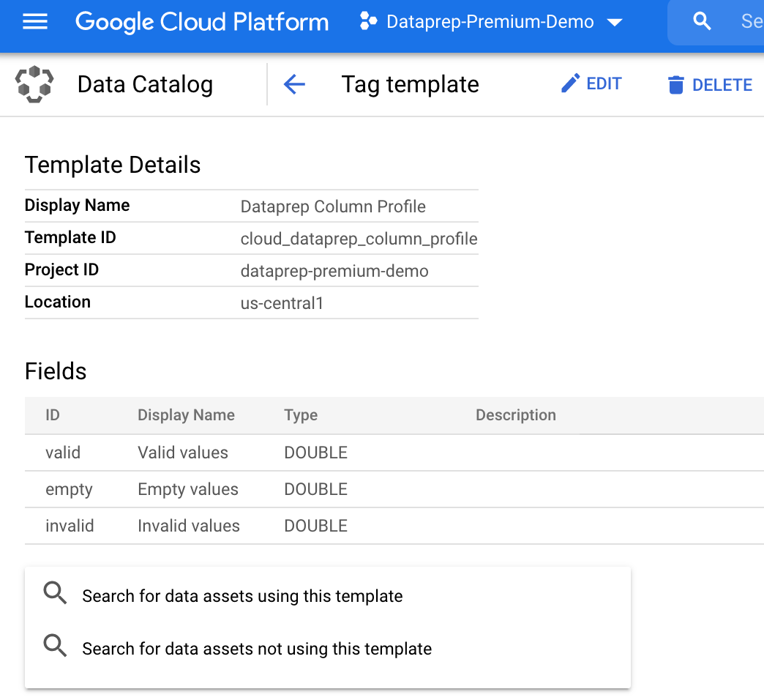The width and height of the screenshot is (764, 700).
Task: Select the 'Invalid values' cell
Action: coord(189,526)
